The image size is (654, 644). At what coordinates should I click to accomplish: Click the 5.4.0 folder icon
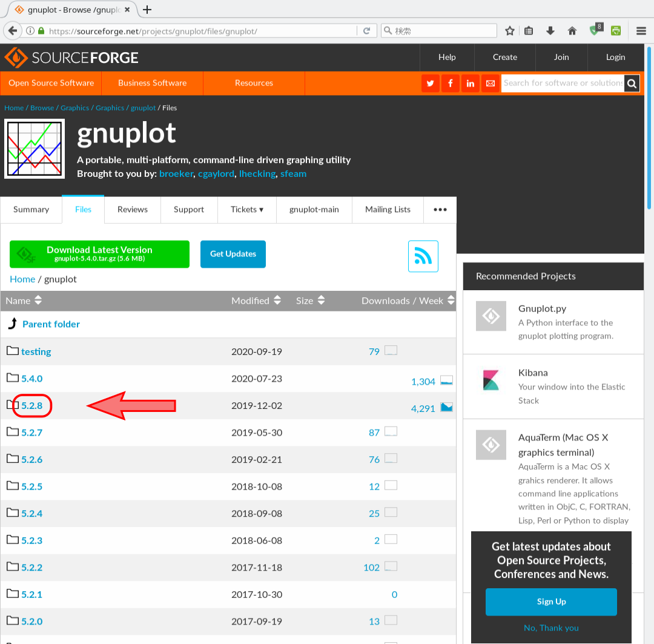click(x=13, y=377)
